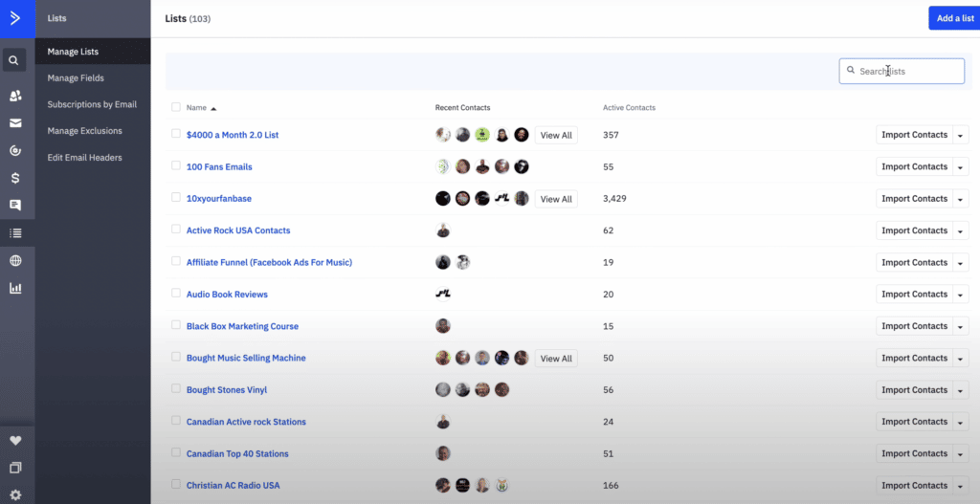Open the settings gear icon
980x504 pixels.
[15, 494]
